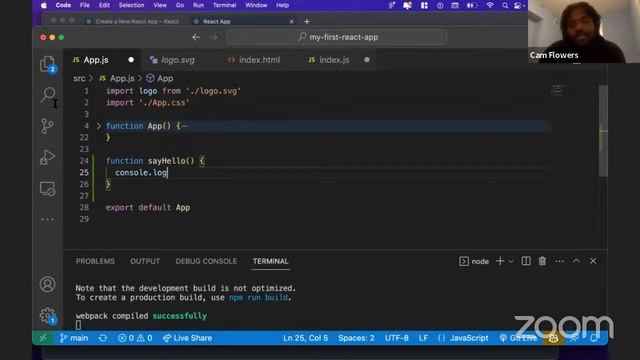640x360 pixels.
Task: Open the Apple menu
Action: tap(44, 5)
